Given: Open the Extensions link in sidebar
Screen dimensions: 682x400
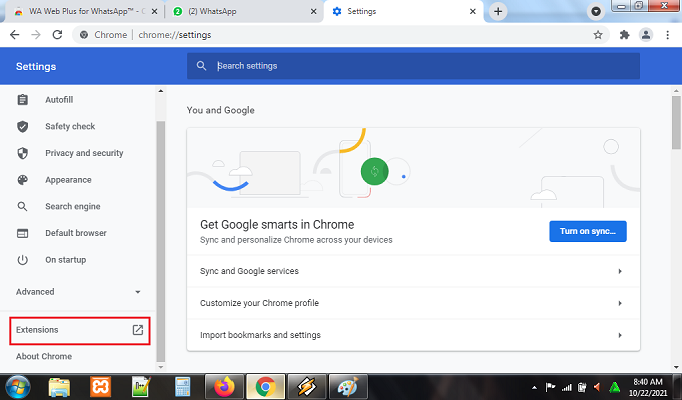Looking at the screenshot, I should (80, 330).
